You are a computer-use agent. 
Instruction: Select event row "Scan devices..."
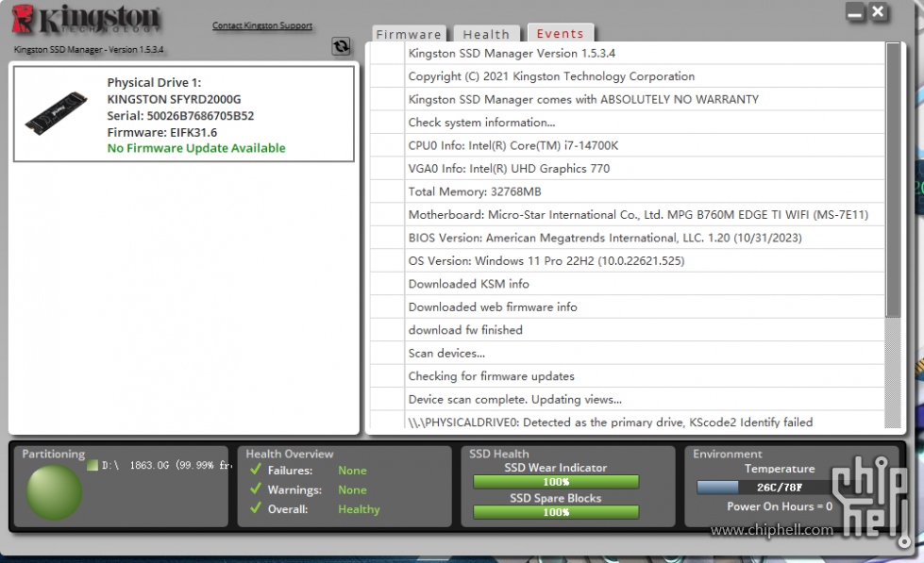click(628, 353)
